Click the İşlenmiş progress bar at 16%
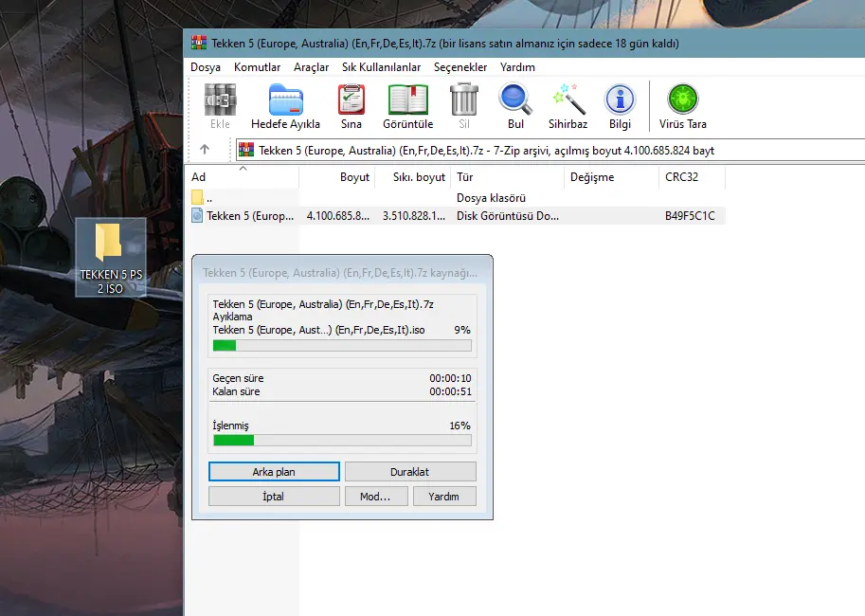The image size is (865, 616). [x=342, y=440]
